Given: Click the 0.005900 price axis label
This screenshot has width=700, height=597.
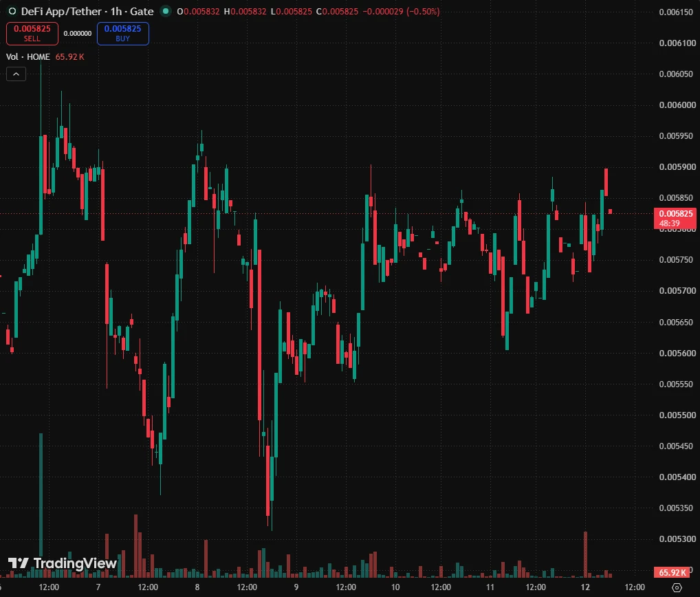Looking at the screenshot, I should click(x=677, y=167).
